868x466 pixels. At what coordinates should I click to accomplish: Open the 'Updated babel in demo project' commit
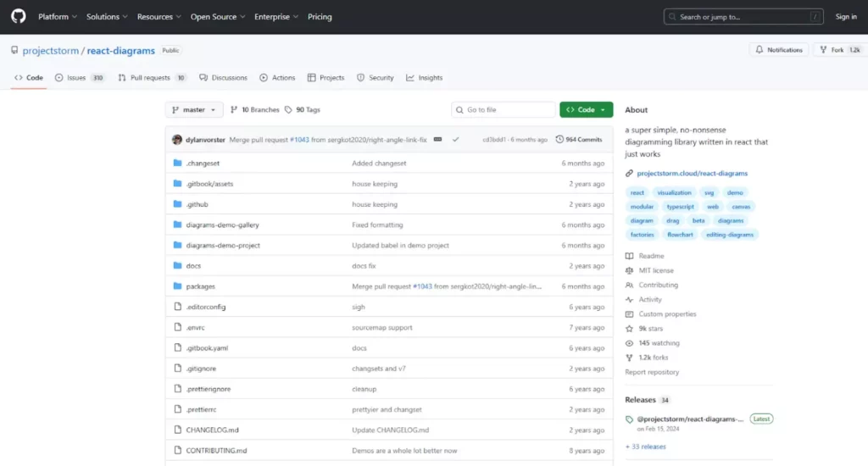pos(400,245)
